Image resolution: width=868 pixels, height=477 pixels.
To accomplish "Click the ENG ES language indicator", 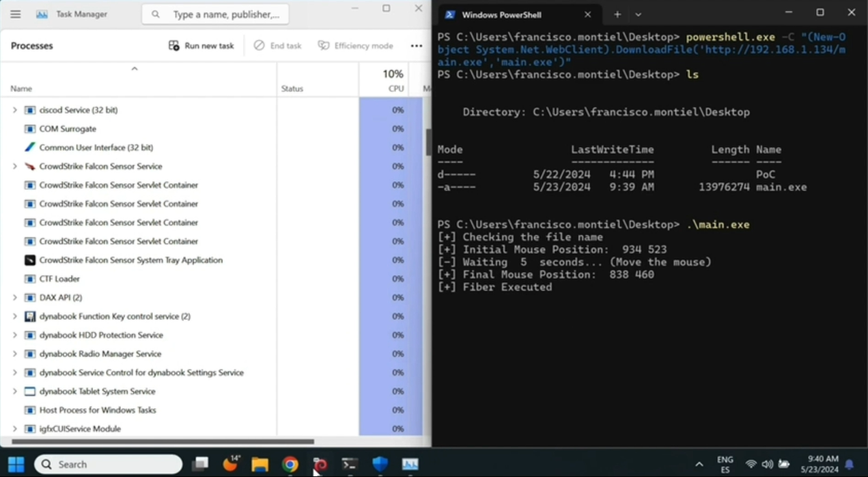I will click(x=725, y=465).
